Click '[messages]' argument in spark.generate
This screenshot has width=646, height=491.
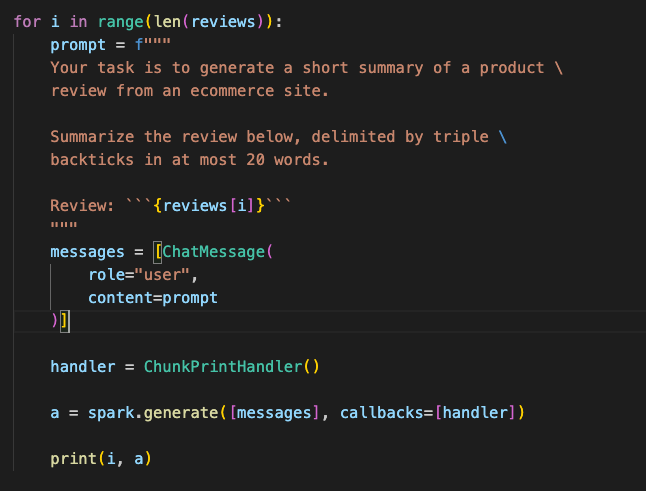pos(274,413)
